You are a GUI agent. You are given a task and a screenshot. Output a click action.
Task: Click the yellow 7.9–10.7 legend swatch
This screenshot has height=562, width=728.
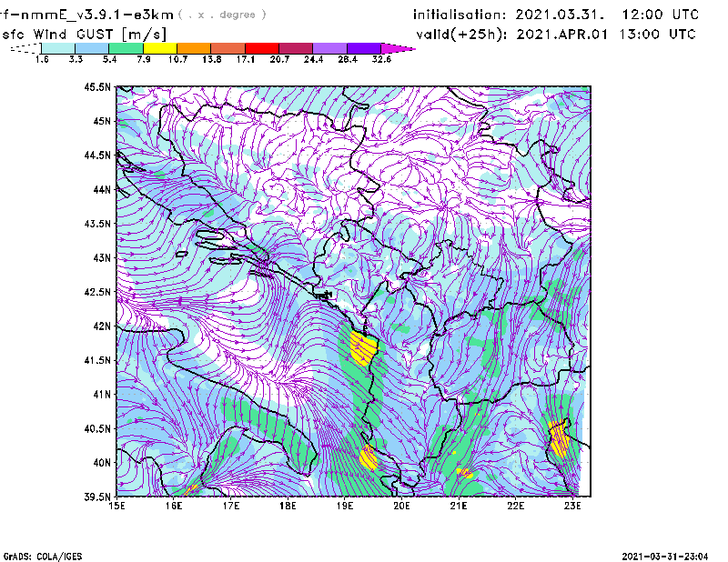pos(160,48)
